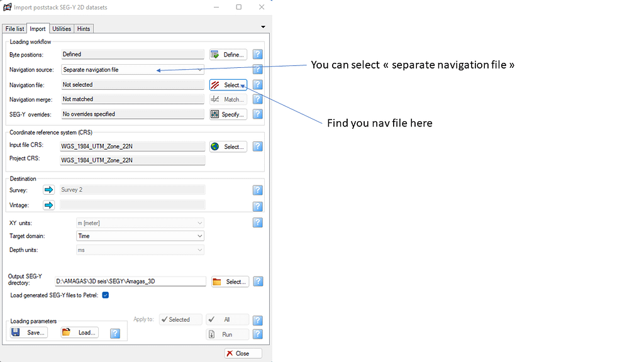Switch to the Utilities tab

point(62,29)
